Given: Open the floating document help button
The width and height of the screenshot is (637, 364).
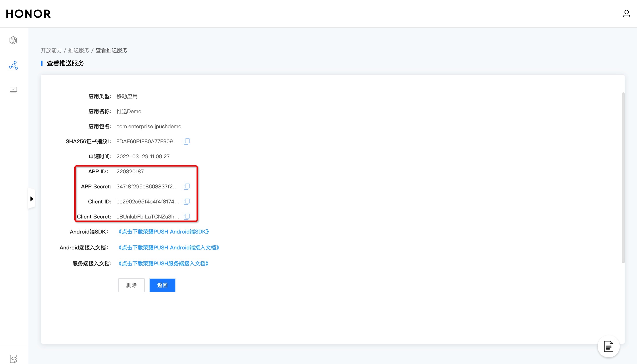Looking at the screenshot, I should (x=608, y=346).
